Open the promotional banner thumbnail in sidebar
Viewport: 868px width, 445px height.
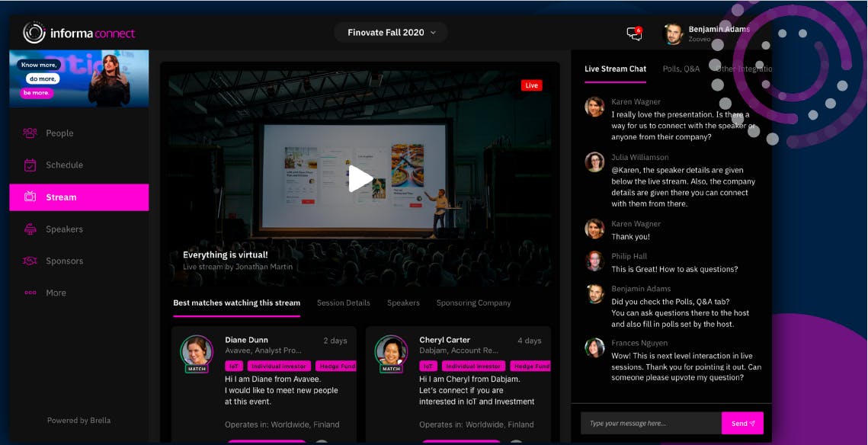(x=79, y=78)
